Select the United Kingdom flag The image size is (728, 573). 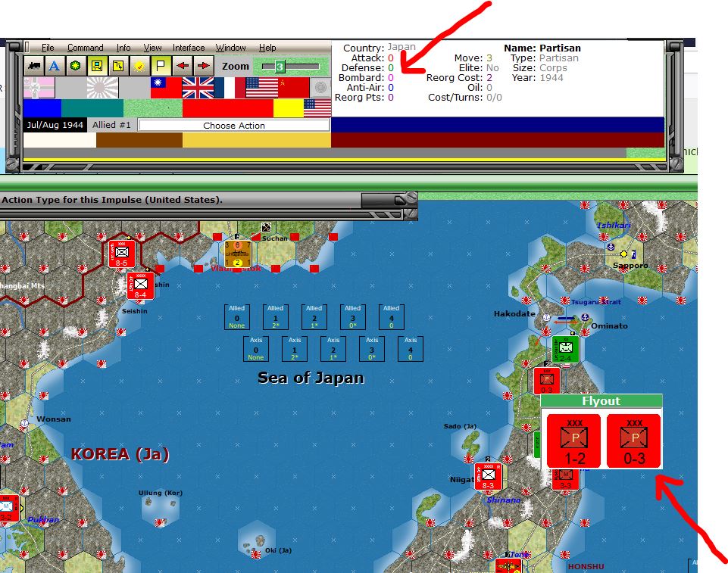(x=198, y=88)
